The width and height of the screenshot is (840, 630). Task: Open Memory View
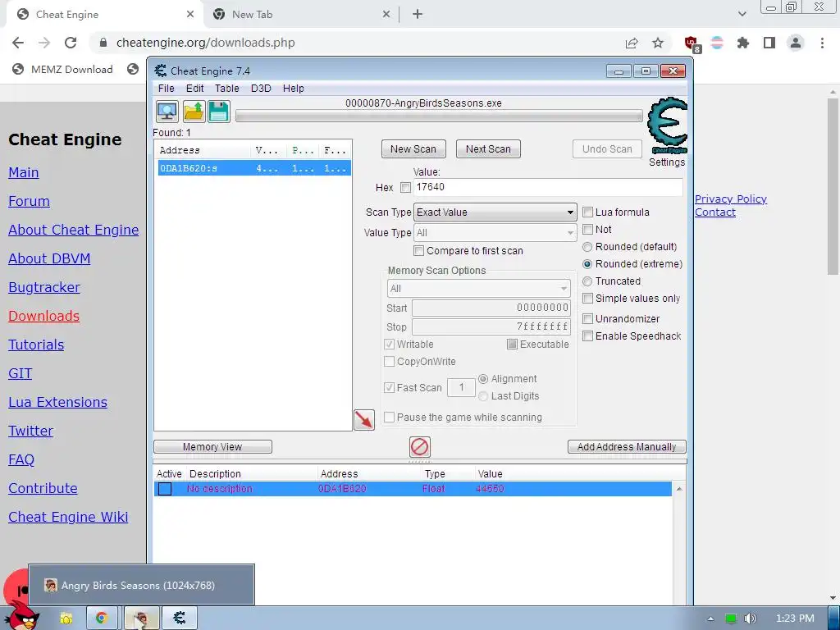tap(212, 447)
